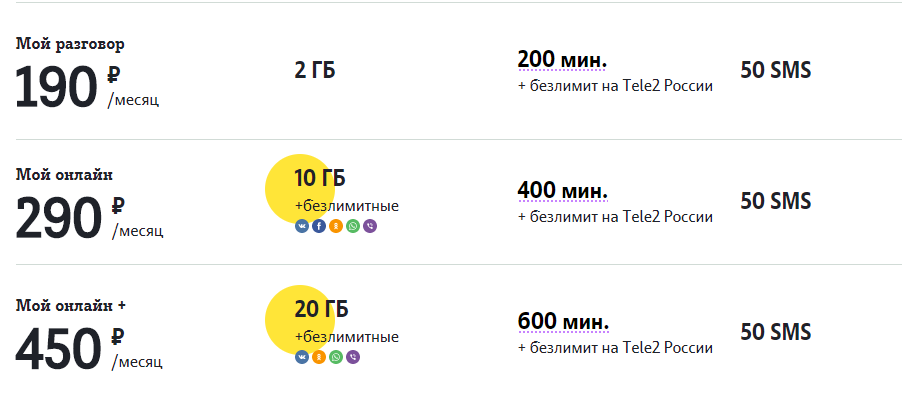Click the WhatsApp icon in the 20 ГБ plan
Screen dimensions: 902x401
336,357
